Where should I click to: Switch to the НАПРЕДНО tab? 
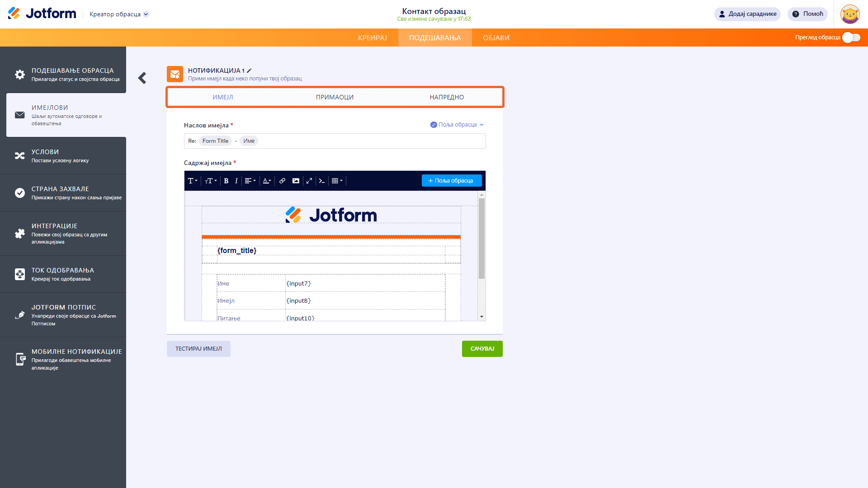(447, 97)
